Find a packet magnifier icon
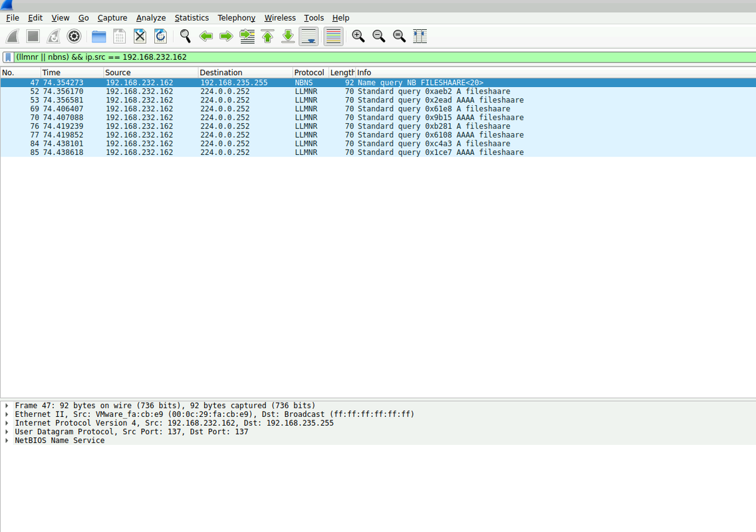 185,36
